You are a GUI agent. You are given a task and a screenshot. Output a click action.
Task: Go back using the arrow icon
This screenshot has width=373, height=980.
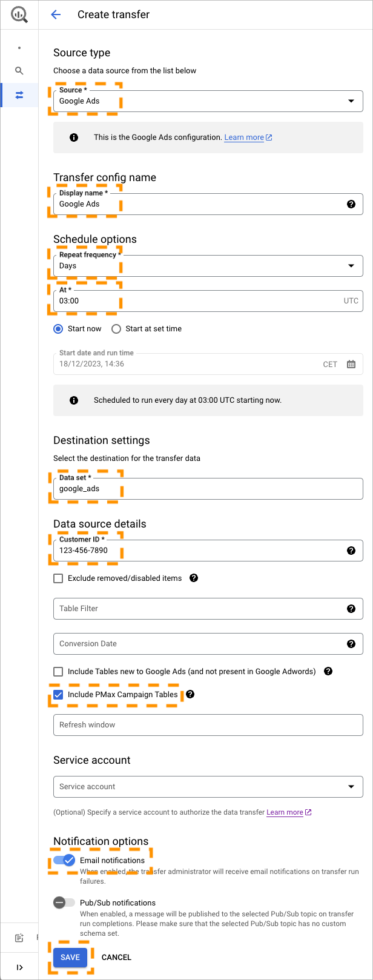point(56,15)
